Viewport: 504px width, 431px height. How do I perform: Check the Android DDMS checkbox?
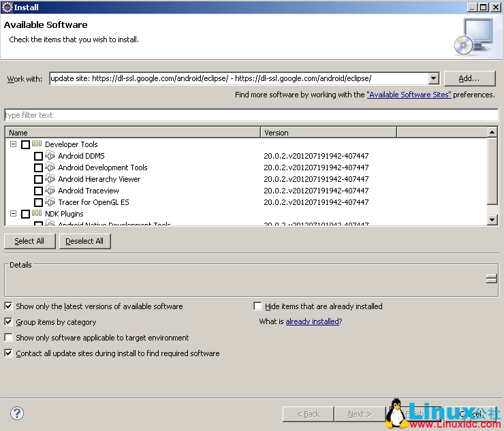38,156
